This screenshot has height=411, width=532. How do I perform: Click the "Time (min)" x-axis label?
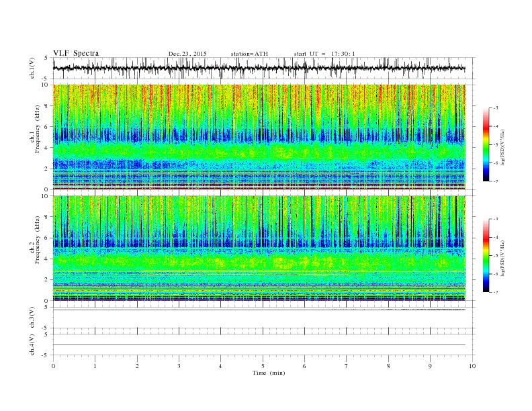269,373
